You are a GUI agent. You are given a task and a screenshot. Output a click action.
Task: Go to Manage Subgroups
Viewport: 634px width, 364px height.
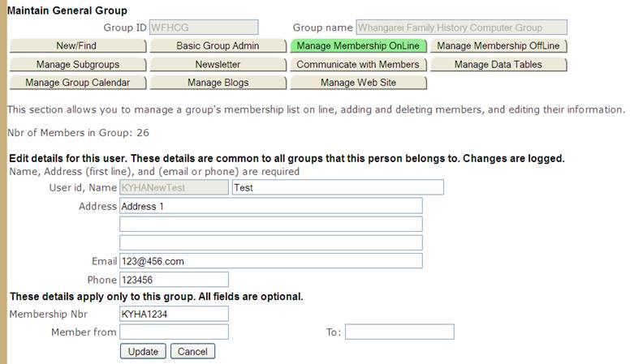pyautogui.click(x=78, y=64)
